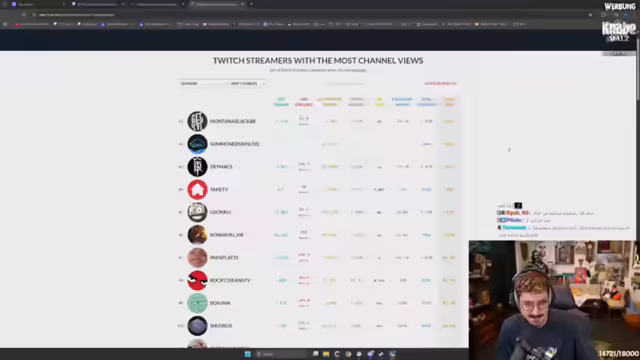Image resolution: width=640 pixels, height=360 pixels.
Task: Open File Explorer folder icon in the taskbar
Action: pos(326,354)
